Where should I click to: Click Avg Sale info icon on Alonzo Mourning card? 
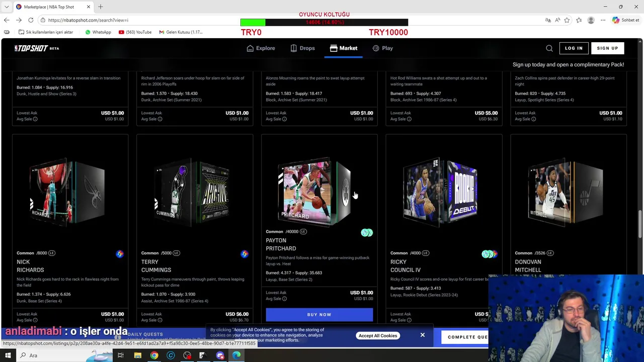pos(284,119)
